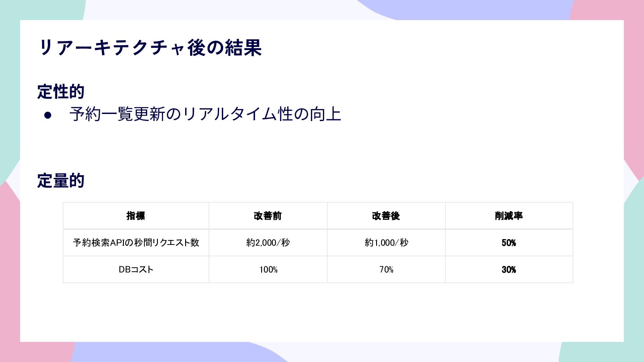Select the 100% cell in DBコスト row
The height and width of the screenshot is (362, 644).
click(268, 269)
